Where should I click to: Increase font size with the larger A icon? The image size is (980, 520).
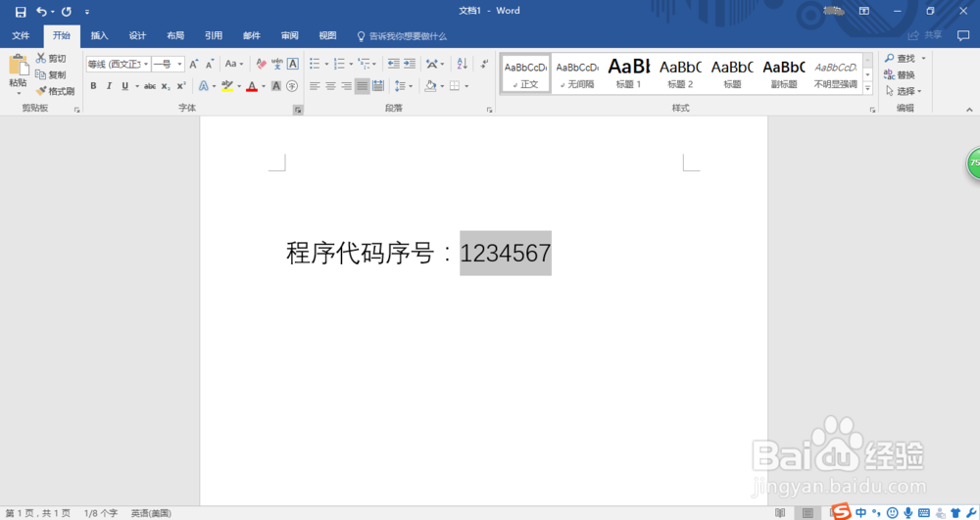tap(194, 64)
